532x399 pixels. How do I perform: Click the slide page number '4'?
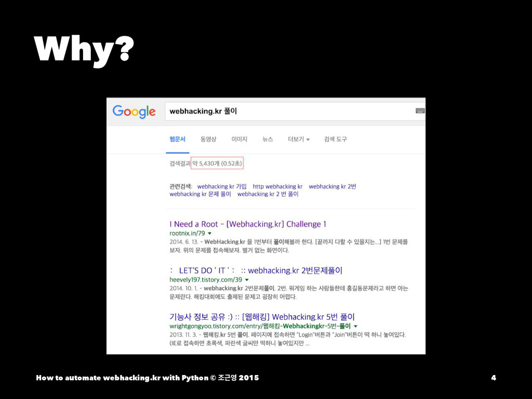[494, 378]
